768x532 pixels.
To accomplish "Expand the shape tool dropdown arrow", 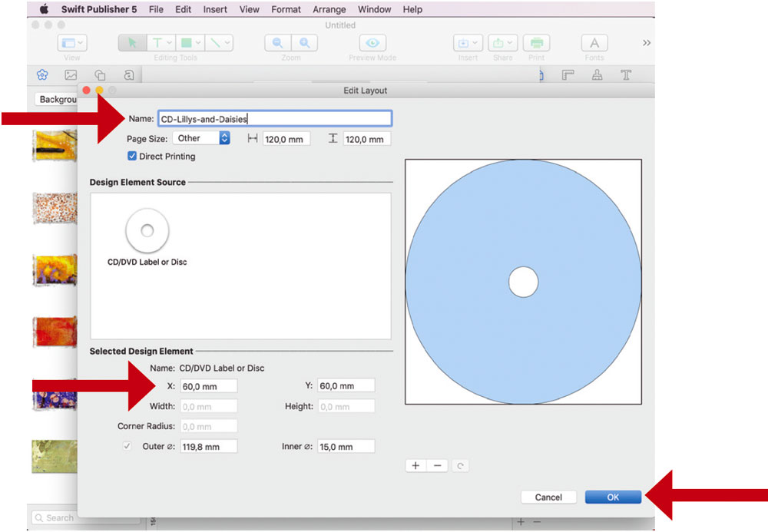I will 198,43.
